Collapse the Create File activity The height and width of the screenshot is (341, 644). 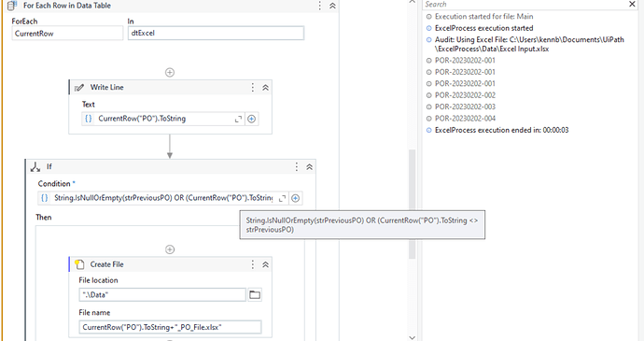[265, 264]
